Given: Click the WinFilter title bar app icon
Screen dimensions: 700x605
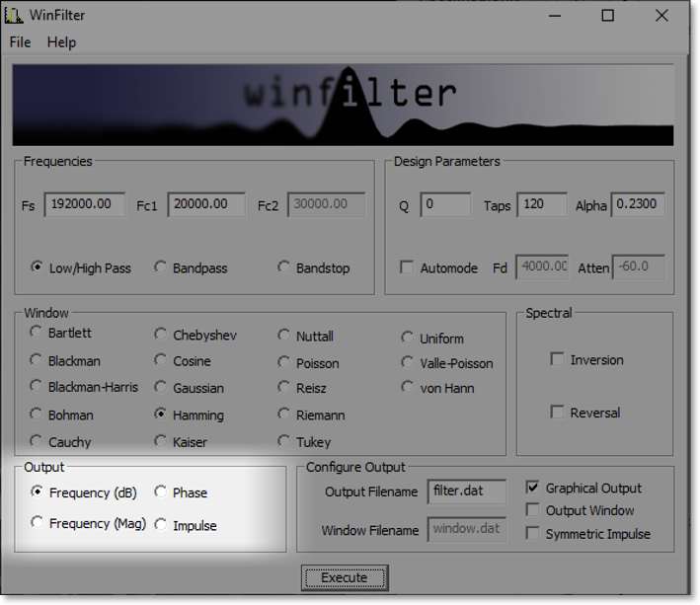Looking at the screenshot, I should [14, 15].
